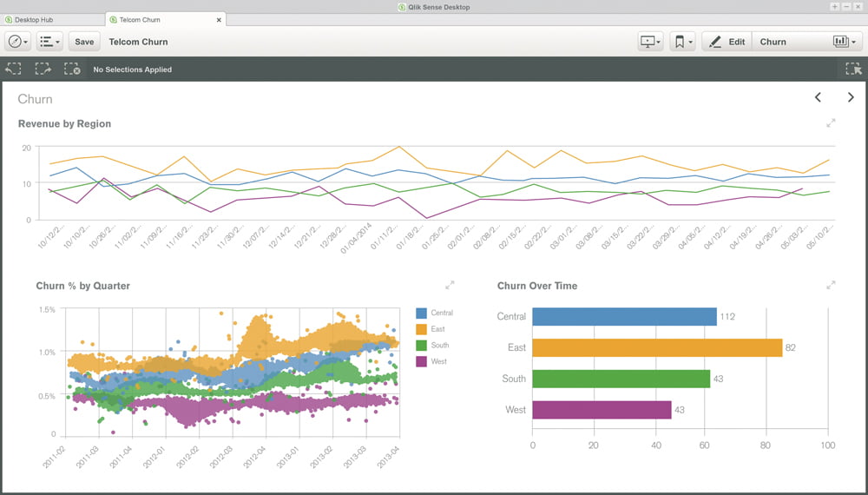The height and width of the screenshot is (495, 868).
Task: Click the Edit sheet button
Action: tap(727, 41)
